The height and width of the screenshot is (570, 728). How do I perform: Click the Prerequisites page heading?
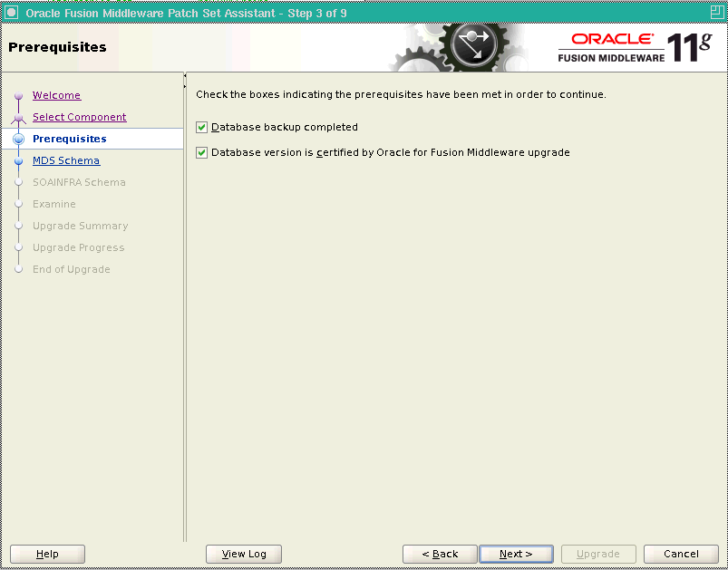57,47
